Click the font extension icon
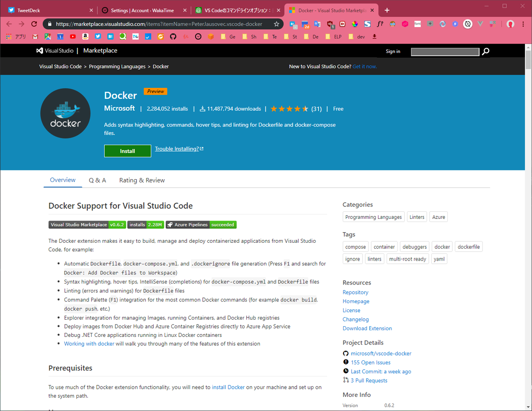 (417, 24)
